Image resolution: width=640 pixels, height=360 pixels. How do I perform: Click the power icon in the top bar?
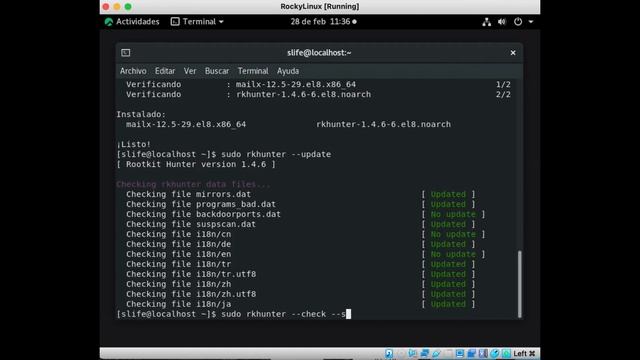pos(518,22)
